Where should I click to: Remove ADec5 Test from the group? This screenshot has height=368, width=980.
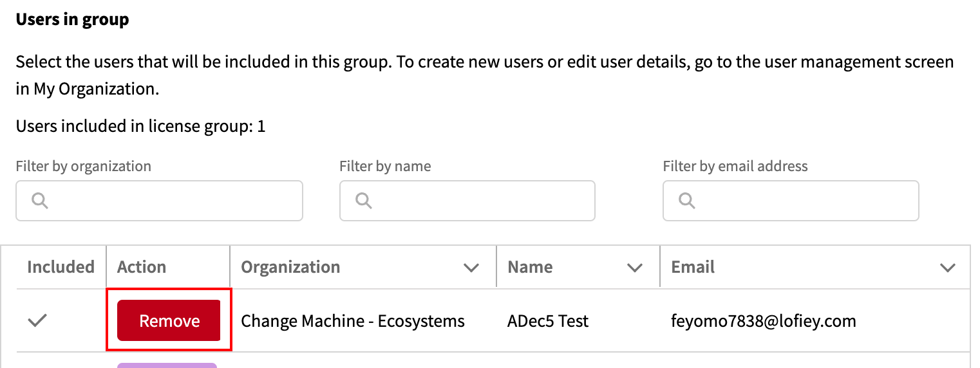169,320
